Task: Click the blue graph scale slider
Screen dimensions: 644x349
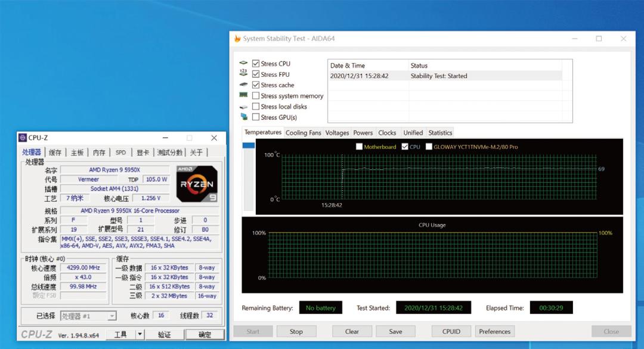Action: click(x=248, y=146)
